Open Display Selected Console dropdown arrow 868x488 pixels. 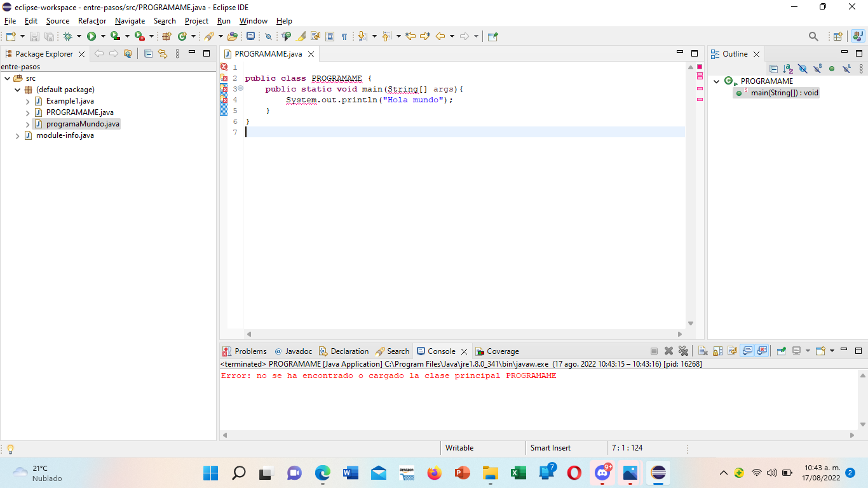click(x=808, y=351)
